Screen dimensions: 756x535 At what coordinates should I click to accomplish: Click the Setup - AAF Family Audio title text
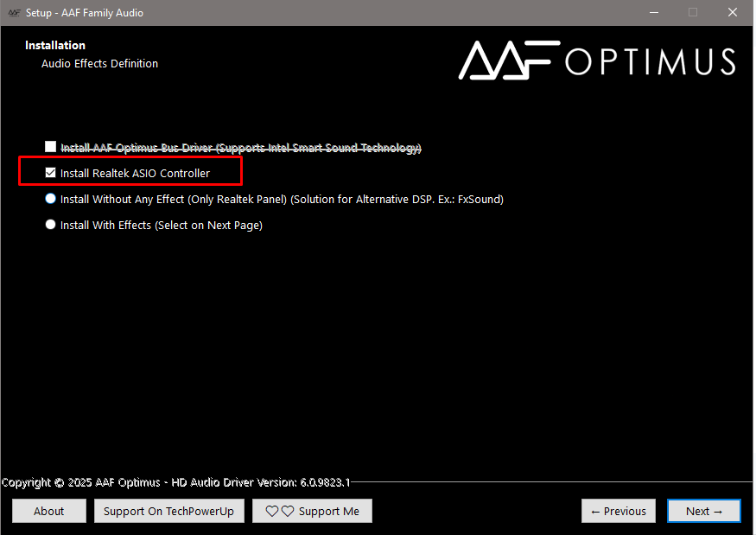[85, 13]
